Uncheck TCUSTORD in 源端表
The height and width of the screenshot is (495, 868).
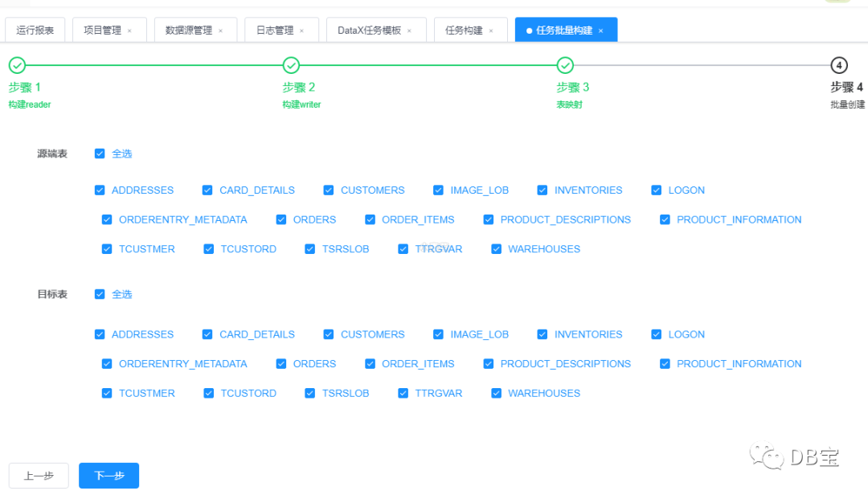[x=209, y=248]
